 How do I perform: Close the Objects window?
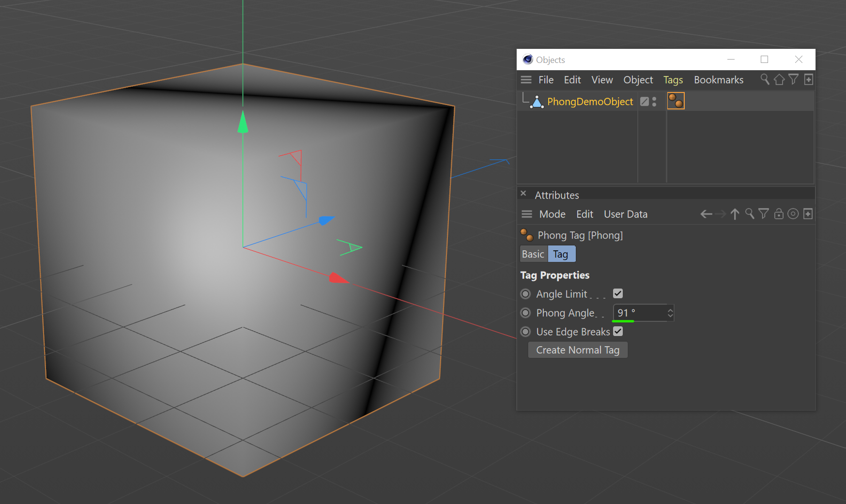[x=799, y=59]
